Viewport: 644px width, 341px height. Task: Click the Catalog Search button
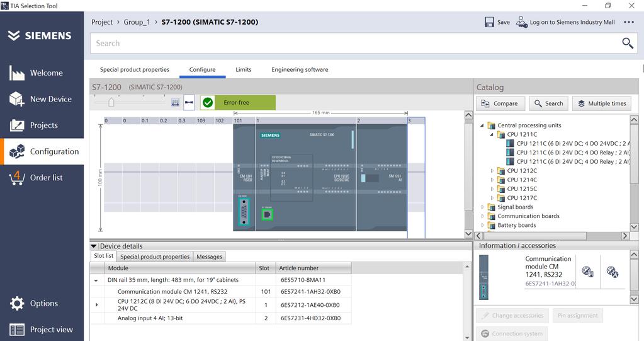point(548,103)
